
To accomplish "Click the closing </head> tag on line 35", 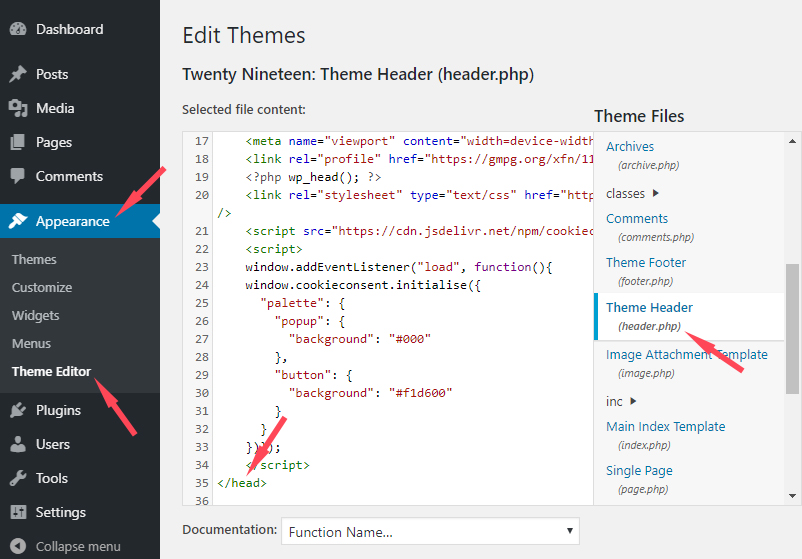I will click(242, 483).
